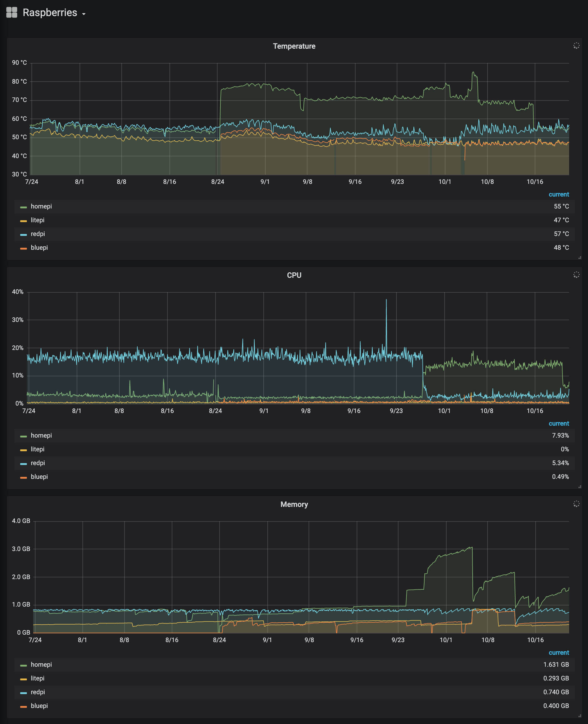Sort CPU legend by current header
588x724 pixels.
(x=559, y=424)
